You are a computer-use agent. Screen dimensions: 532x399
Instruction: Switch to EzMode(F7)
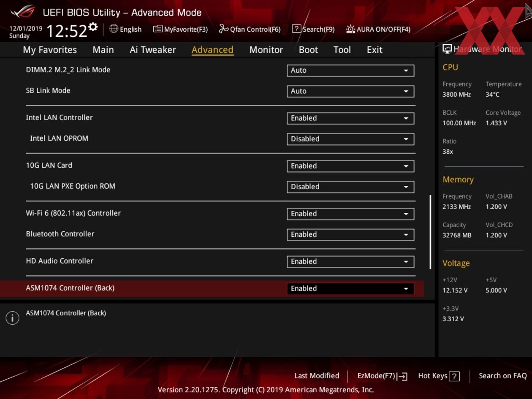click(x=382, y=376)
